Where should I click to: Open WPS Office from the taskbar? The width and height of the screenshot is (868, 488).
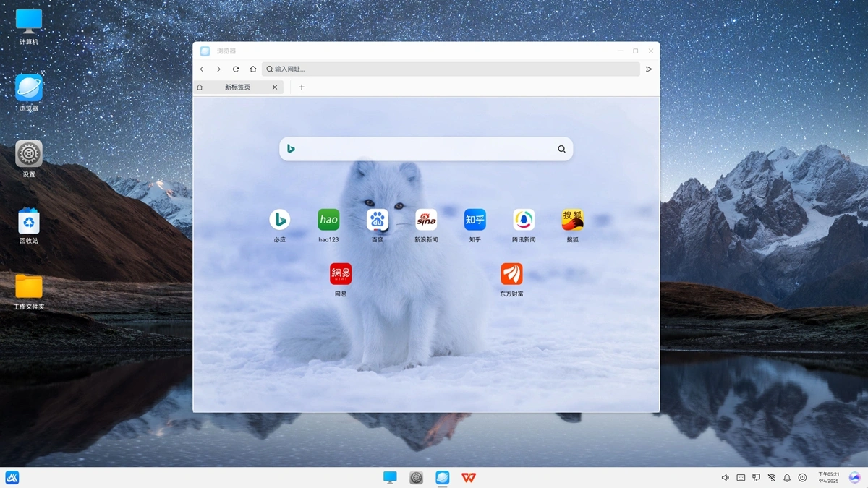click(469, 477)
